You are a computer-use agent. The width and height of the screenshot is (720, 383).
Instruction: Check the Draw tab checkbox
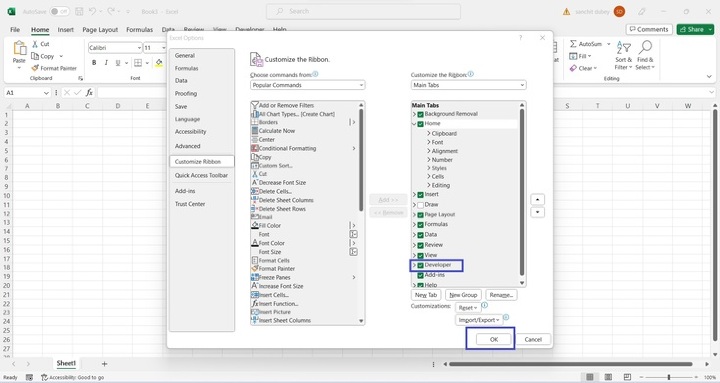click(x=420, y=205)
